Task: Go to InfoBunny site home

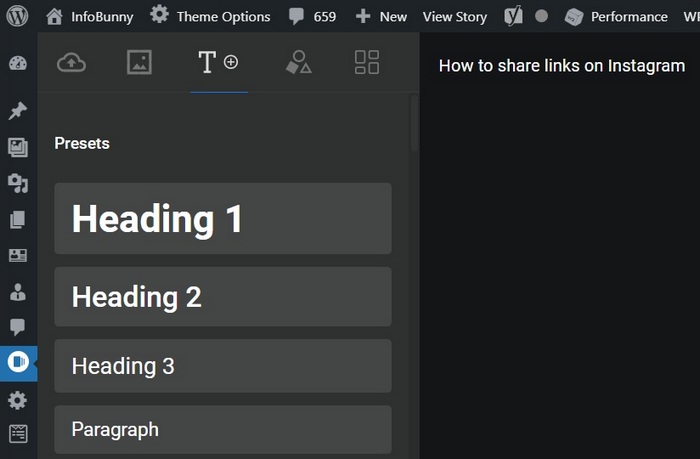Action: coord(90,17)
